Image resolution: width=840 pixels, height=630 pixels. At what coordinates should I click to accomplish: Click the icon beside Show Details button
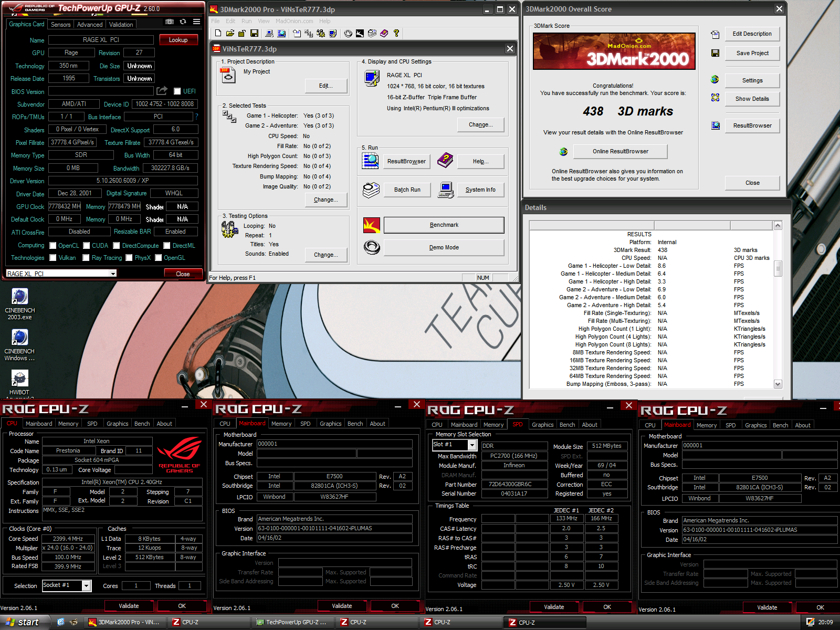715,98
